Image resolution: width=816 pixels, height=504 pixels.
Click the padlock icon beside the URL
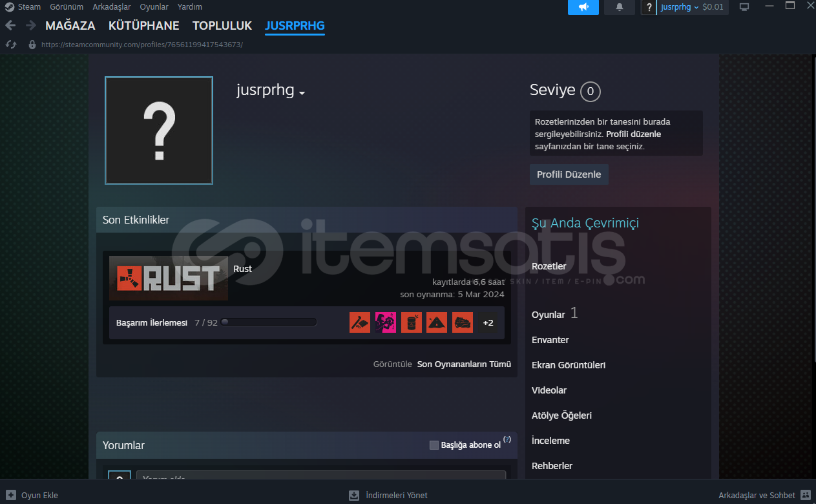click(32, 45)
